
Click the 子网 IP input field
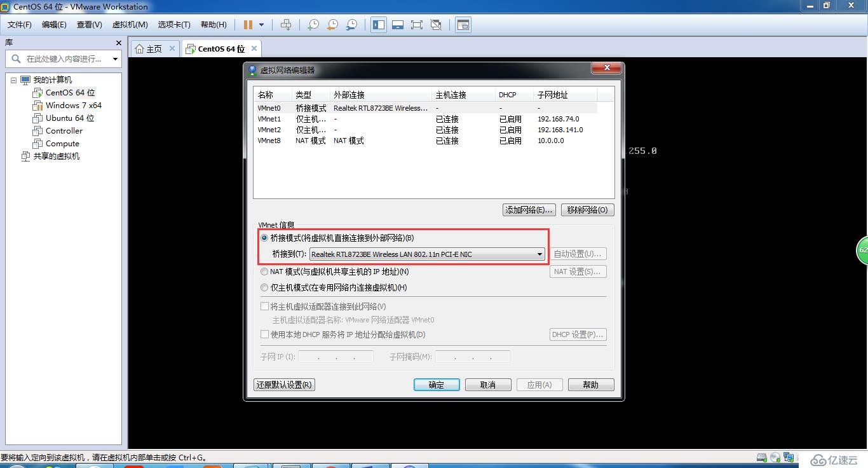tap(336, 357)
